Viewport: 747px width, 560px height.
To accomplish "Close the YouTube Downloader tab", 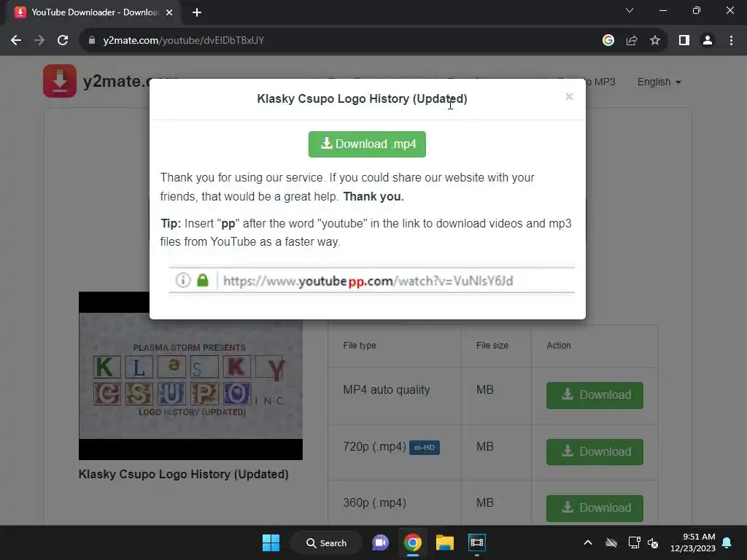I will (x=169, y=12).
